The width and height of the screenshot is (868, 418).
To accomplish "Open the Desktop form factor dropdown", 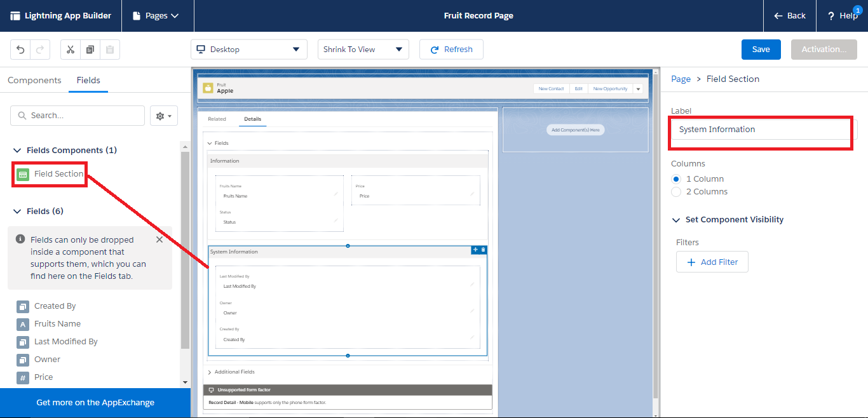I will point(248,49).
